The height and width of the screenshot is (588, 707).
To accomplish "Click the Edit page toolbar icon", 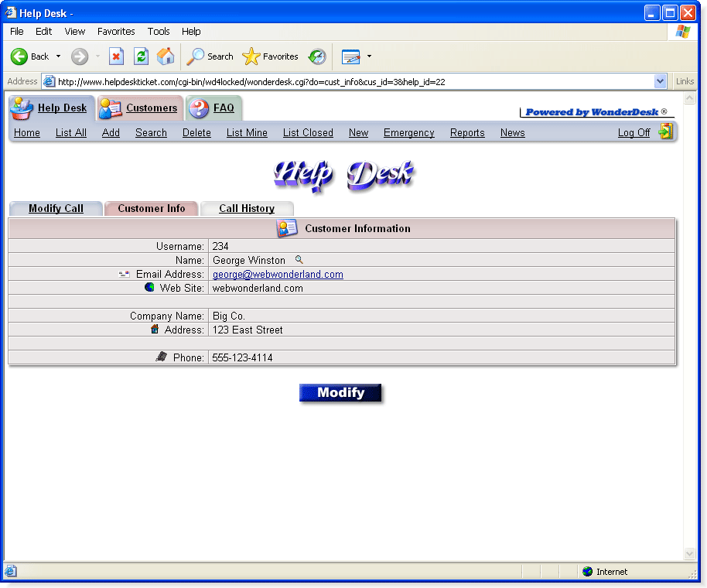I will pos(351,56).
